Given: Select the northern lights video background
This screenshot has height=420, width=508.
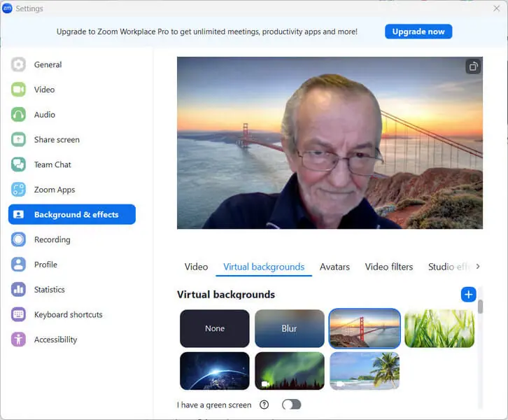Looking at the screenshot, I should (289, 371).
